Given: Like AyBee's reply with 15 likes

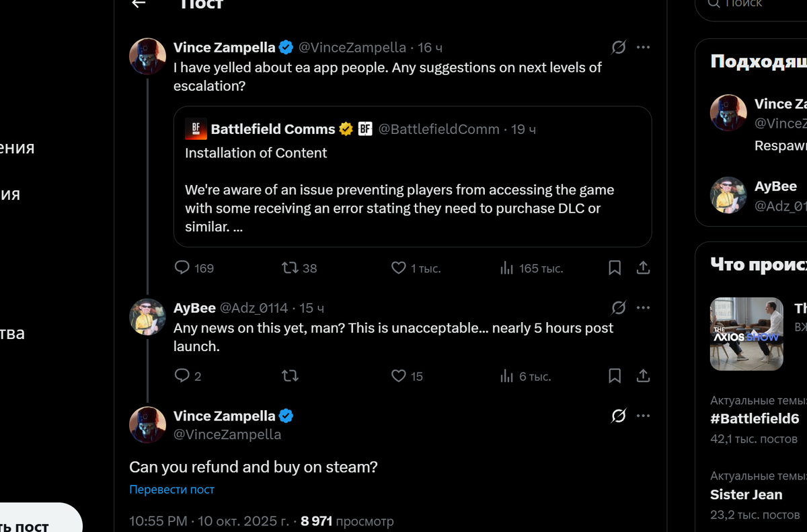Looking at the screenshot, I should 399,376.
